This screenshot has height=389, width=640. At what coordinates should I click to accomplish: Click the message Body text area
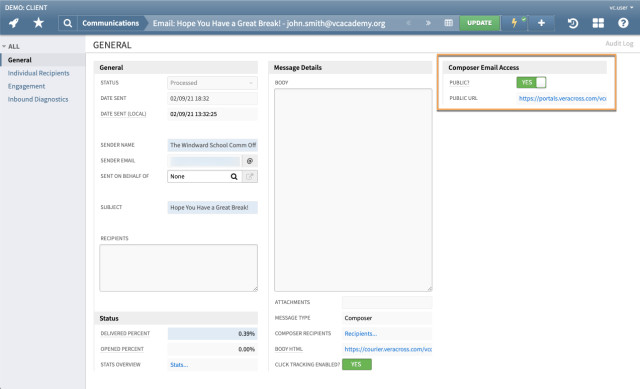(x=353, y=190)
